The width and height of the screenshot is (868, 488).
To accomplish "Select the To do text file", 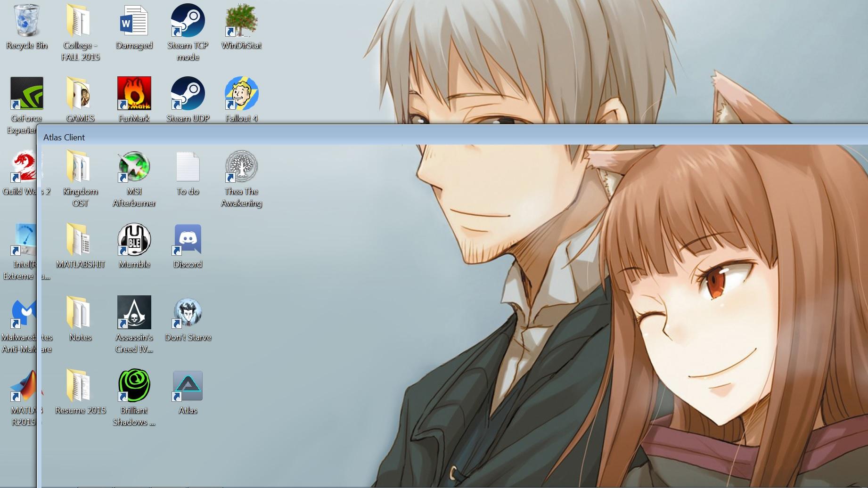I will [x=188, y=167].
